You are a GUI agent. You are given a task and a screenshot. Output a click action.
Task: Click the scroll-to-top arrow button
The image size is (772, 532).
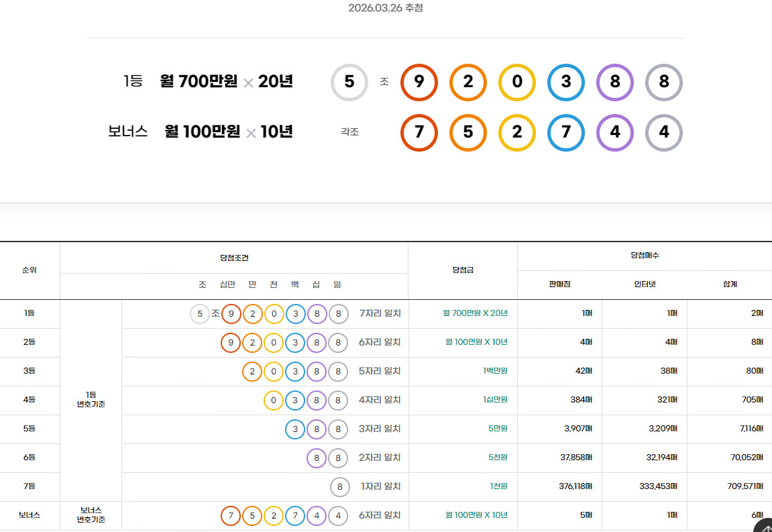click(763, 525)
